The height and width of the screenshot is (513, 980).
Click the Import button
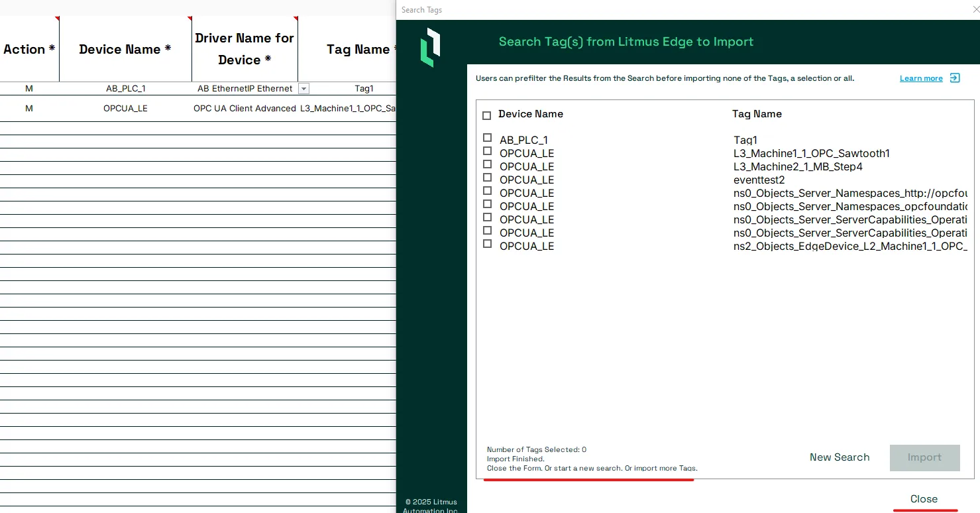point(924,457)
